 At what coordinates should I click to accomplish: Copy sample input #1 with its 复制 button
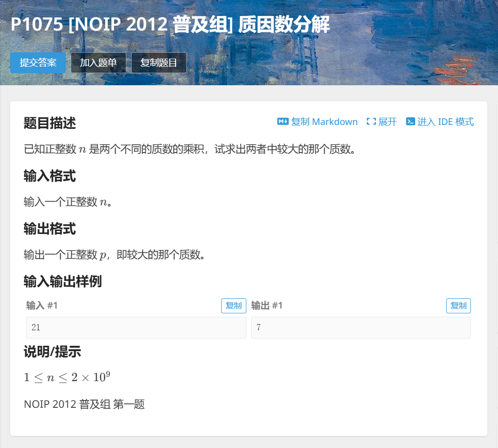click(234, 306)
